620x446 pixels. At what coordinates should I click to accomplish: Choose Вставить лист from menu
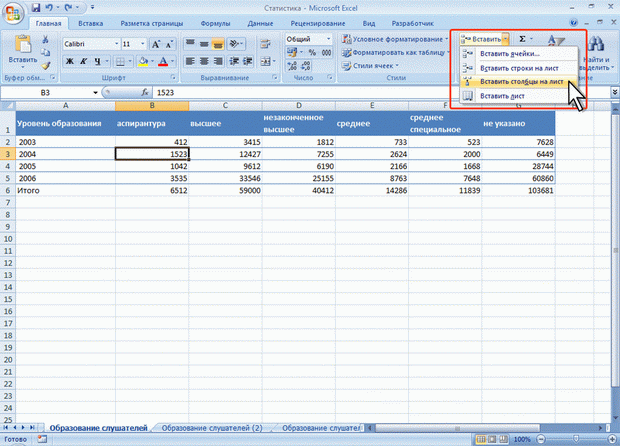(x=519, y=96)
